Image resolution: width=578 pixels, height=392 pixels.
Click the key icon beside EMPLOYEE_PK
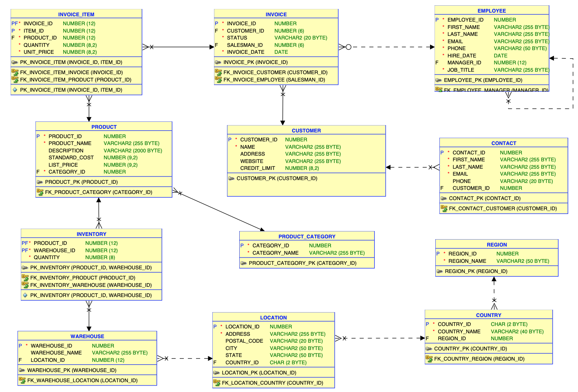pos(439,80)
